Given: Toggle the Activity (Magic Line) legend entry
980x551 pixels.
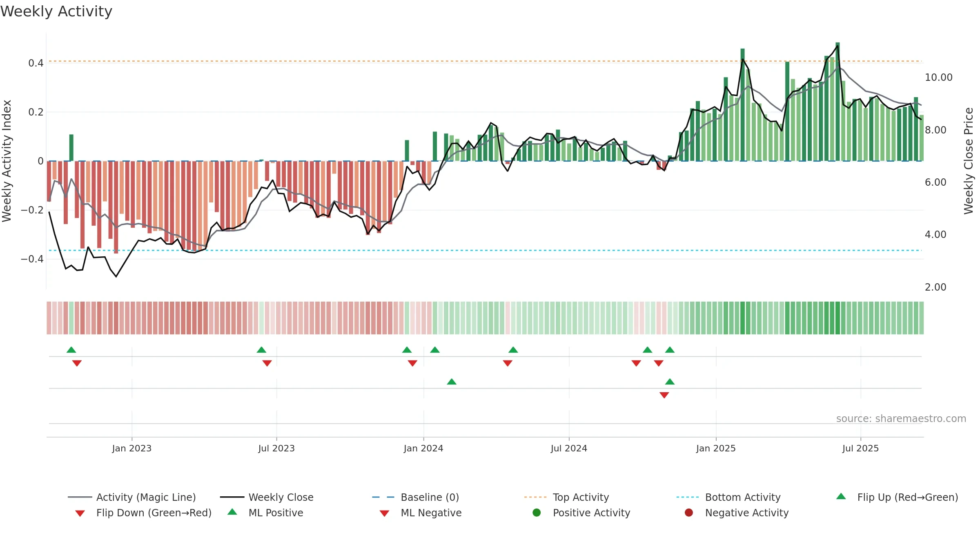Looking at the screenshot, I should (132, 497).
